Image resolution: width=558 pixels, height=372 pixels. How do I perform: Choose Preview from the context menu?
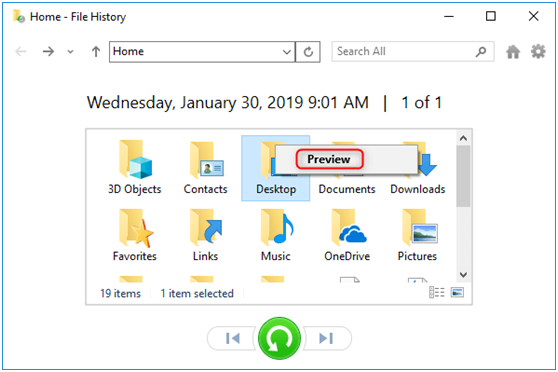coord(329,159)
